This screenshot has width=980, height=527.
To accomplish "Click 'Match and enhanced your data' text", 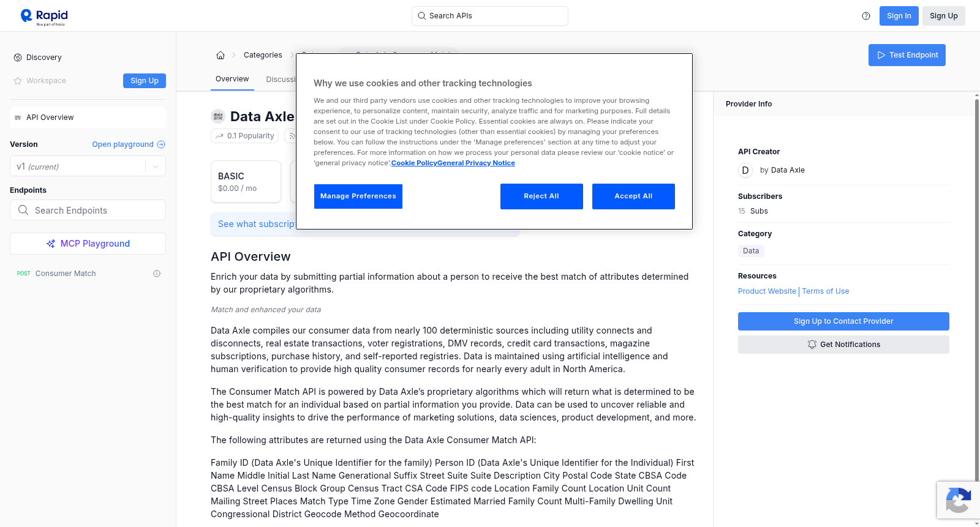I will 266,310.
